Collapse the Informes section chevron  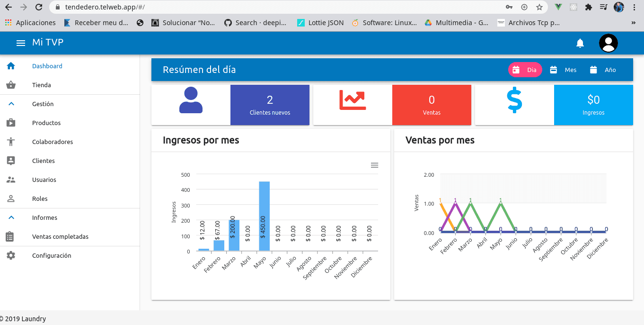point(11,217)
